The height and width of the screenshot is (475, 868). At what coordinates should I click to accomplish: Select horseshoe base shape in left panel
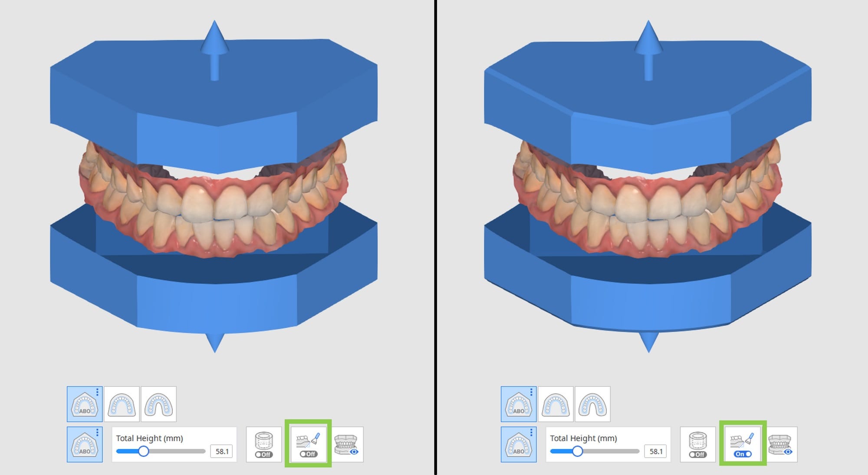tap(158, 404)
